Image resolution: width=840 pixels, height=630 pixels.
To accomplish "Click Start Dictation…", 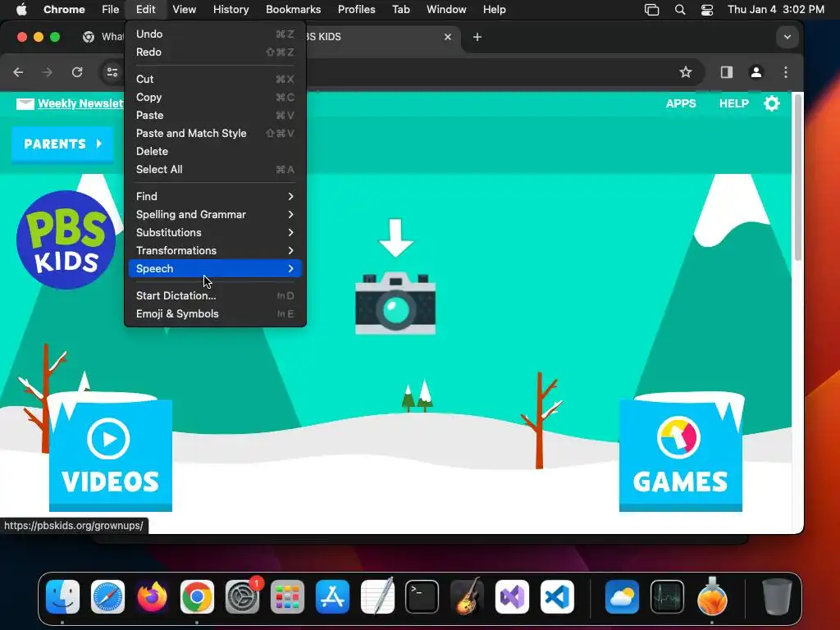I will [215, 295].
